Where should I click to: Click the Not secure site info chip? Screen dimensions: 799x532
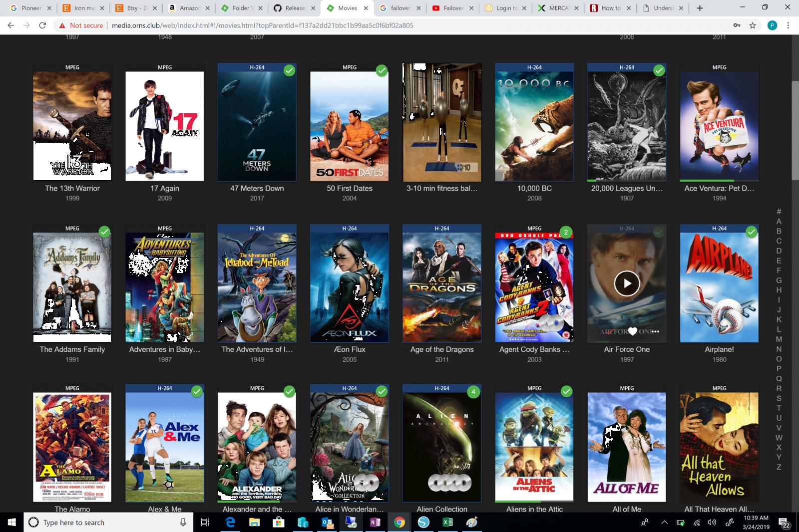click(81, 25)
